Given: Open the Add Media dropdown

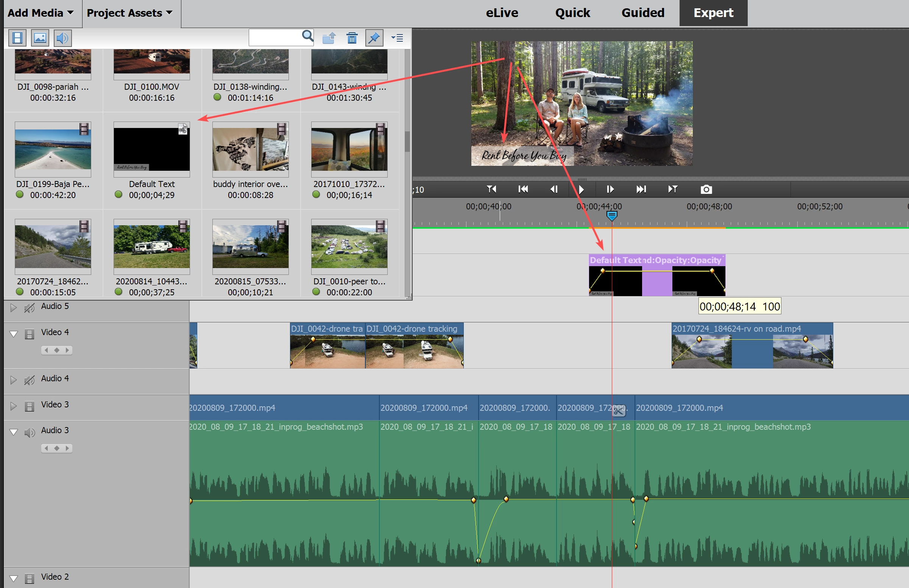Looking at the screenshot, I should 41,13.
